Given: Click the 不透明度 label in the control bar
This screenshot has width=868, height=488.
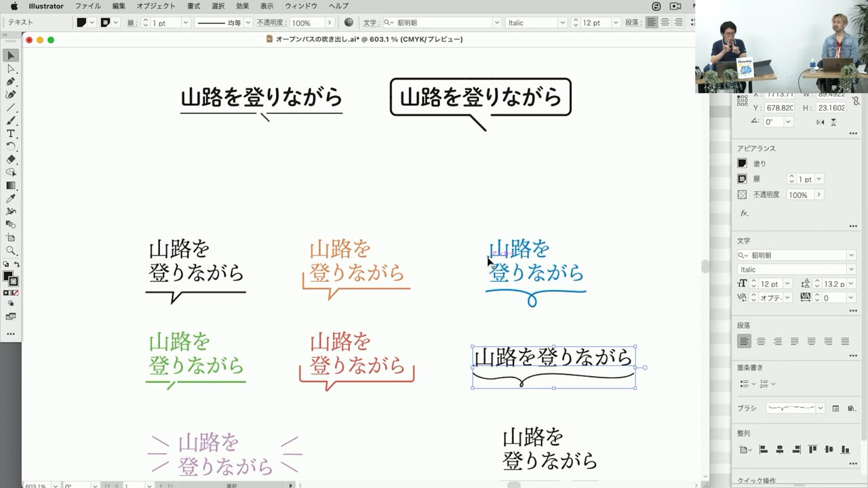Looking at the screenshot, I should point(271,22).
